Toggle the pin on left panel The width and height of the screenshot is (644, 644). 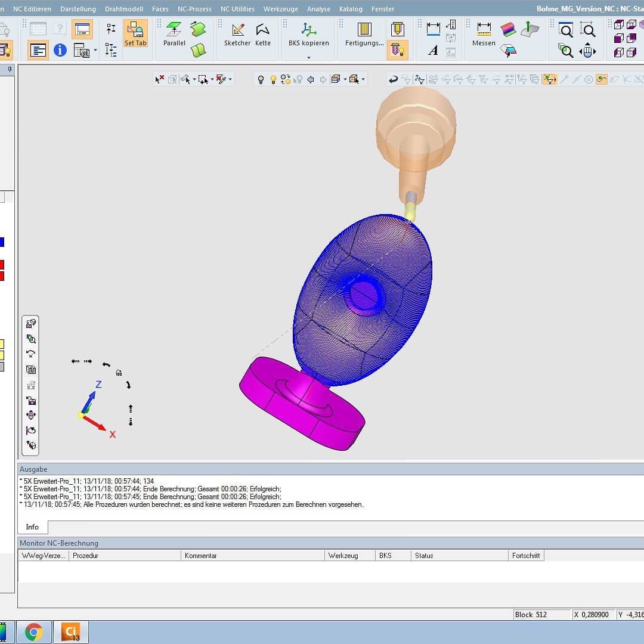[x=10, y=70]
